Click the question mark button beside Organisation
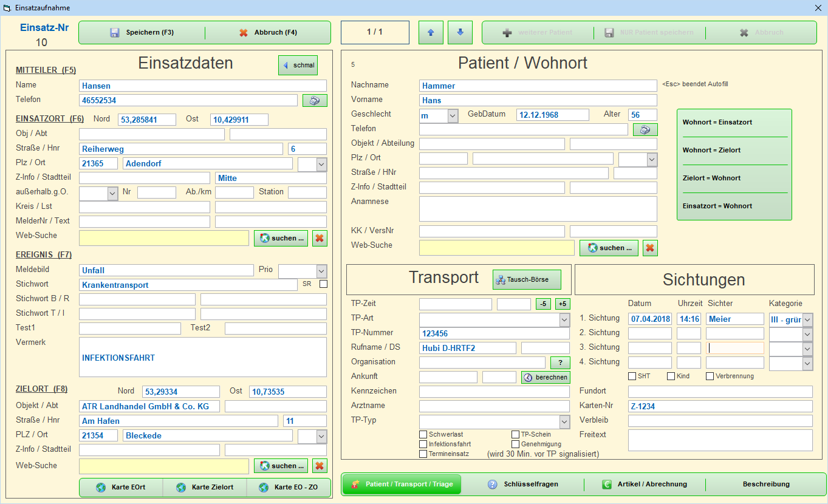The width and height of the screenshot is (828, 504). 559,363
